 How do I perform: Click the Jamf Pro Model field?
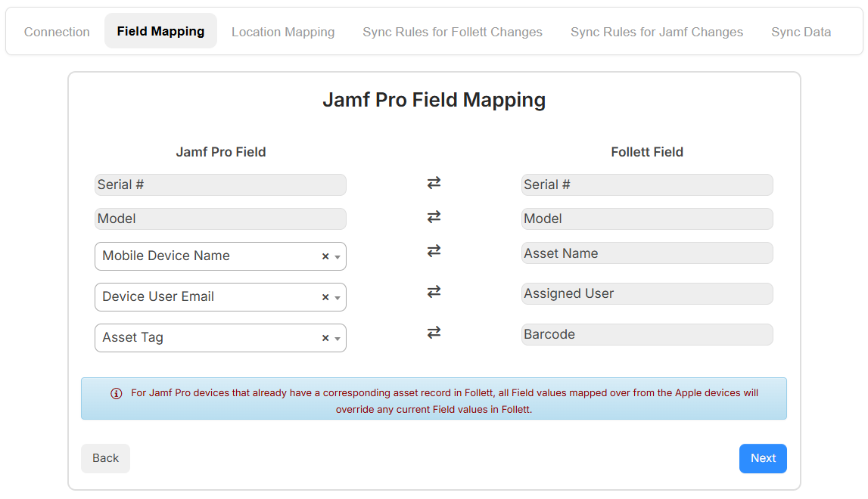click(220, 219)
